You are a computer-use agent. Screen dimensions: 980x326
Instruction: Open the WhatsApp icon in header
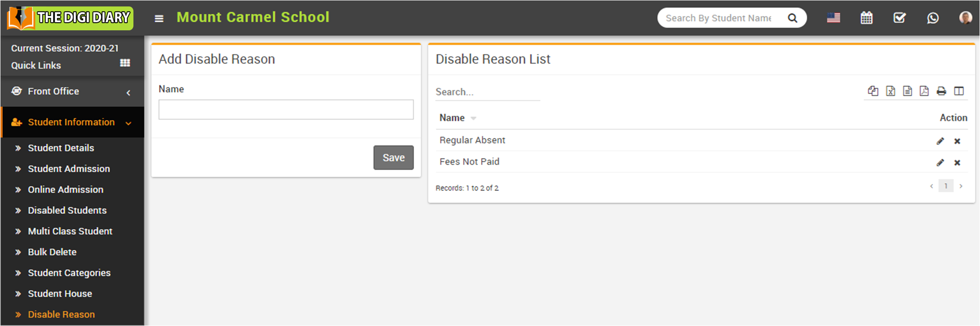(933, 18)
